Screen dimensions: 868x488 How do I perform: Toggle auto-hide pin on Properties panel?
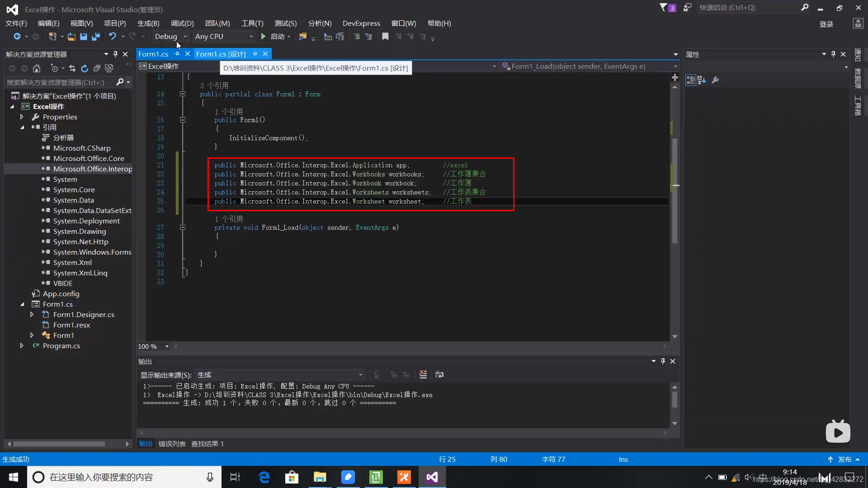(x=833, y=54)
